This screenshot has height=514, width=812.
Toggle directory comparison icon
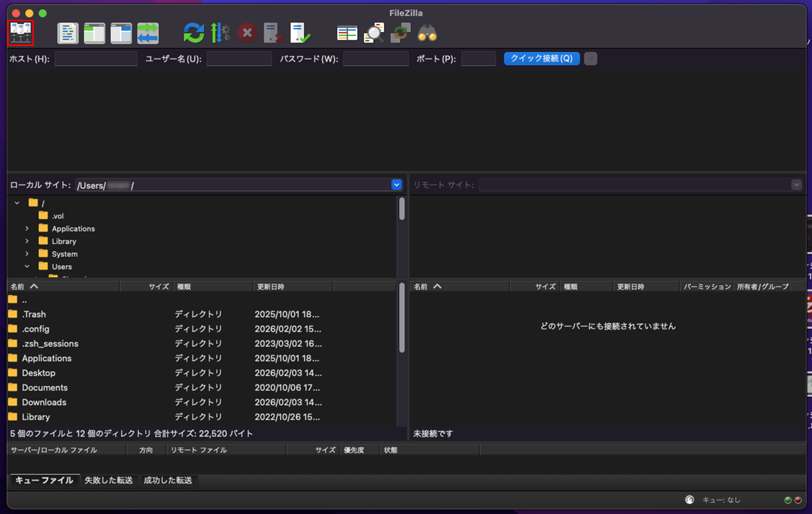pyautogui.click(x=374, y=33)
